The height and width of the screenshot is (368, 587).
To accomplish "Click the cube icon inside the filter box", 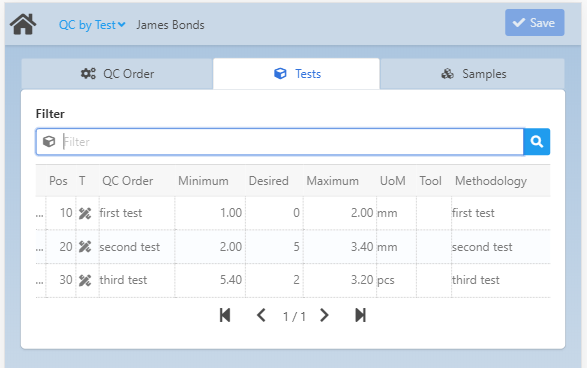I will (49, 142).
